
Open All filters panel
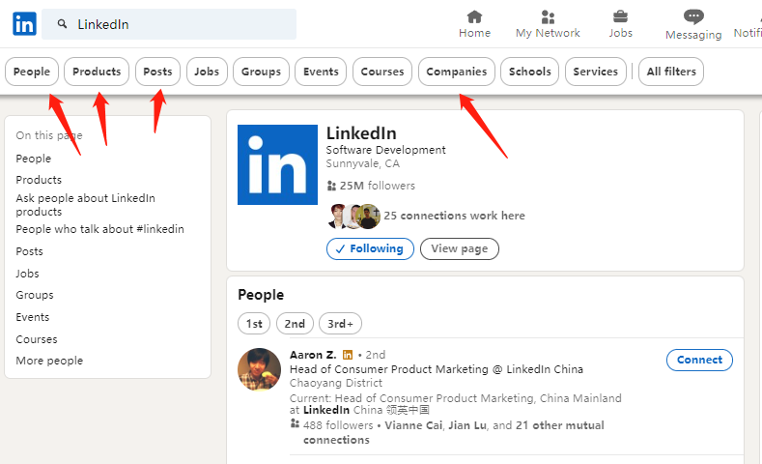click(671, 71)
